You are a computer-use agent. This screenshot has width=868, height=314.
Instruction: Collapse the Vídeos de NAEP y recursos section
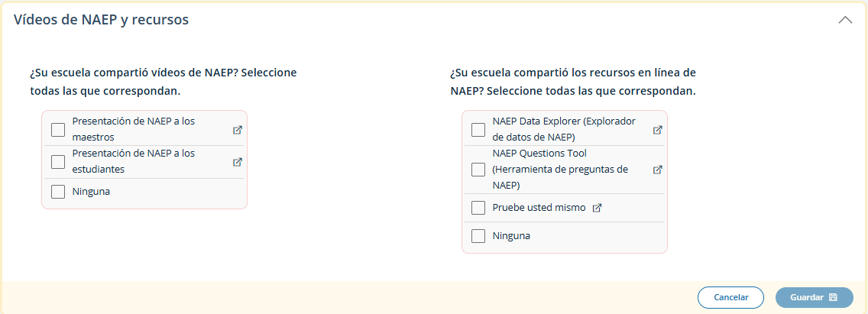point(845,21)
